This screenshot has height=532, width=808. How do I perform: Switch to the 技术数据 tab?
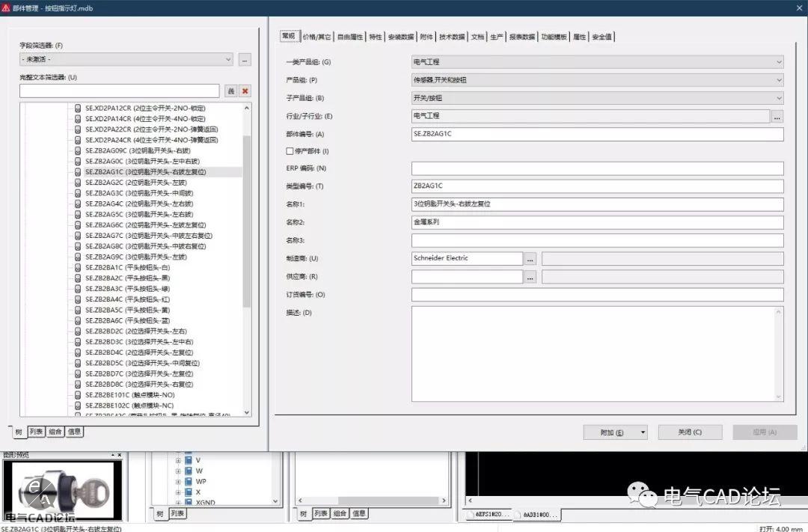pos(452,37)
